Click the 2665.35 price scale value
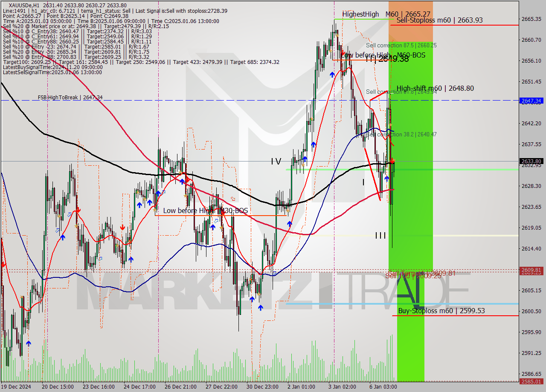 (531, 19)
